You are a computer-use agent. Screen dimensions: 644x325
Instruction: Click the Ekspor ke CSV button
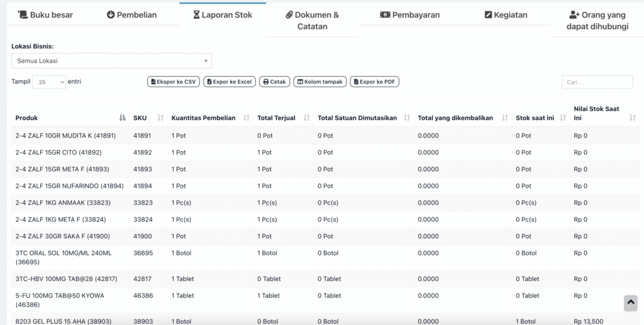click(172, 82)
